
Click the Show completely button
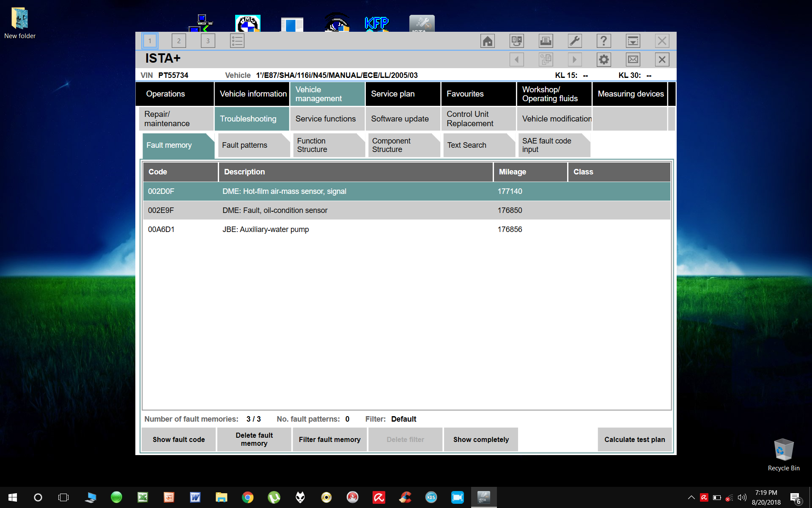[x=481, y=439]
